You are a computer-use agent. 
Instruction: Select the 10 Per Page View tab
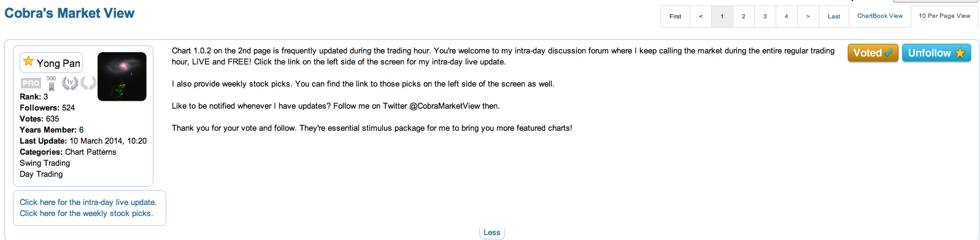[944, 16]
